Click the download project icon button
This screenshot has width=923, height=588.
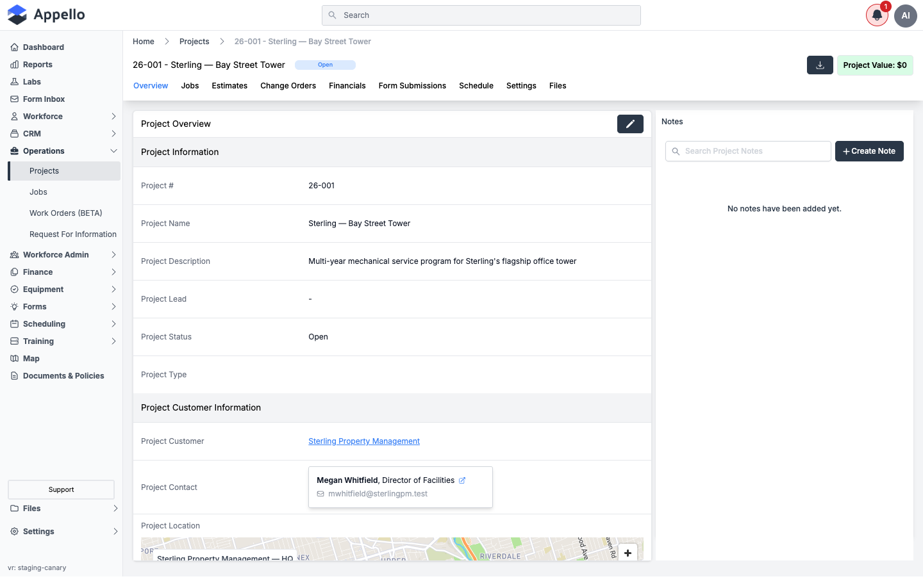pos(820,65)
